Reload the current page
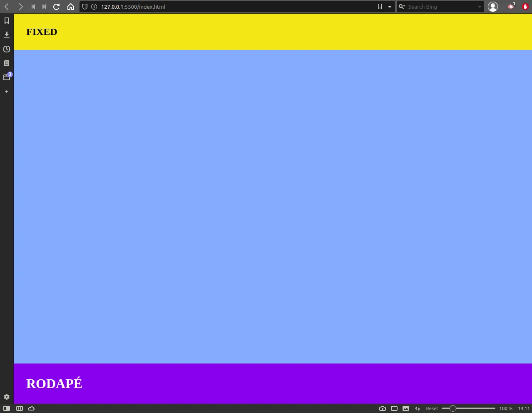Image resolution: width=532 pixels, height=413 pixels. tap(57, 7)
